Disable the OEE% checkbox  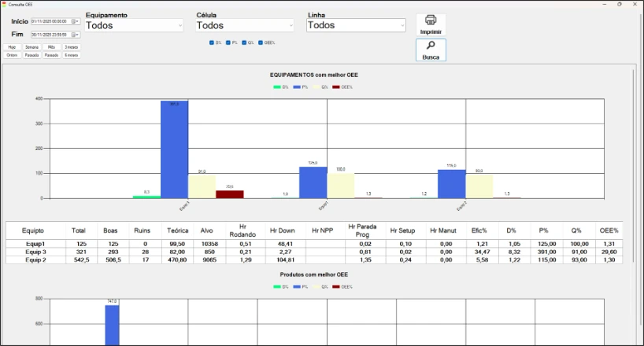click(261, 42)
